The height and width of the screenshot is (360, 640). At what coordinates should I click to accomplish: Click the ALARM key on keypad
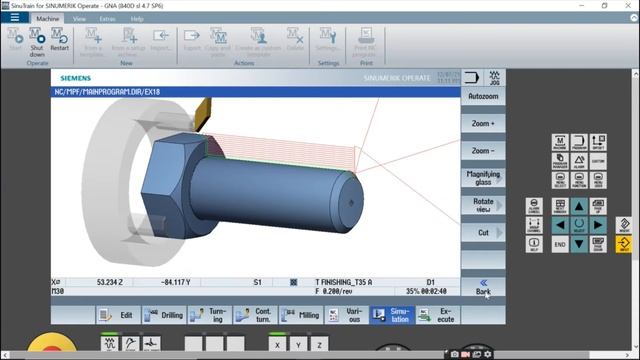click(x=579, y=161)
